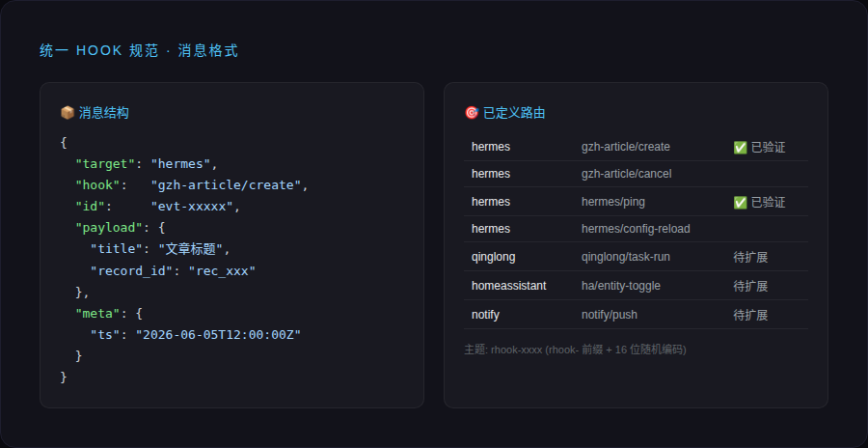Click hermes cell in config-reload row
Viewport: 868px width, 448px height.
pyautogui.click(x=491, y=229)
